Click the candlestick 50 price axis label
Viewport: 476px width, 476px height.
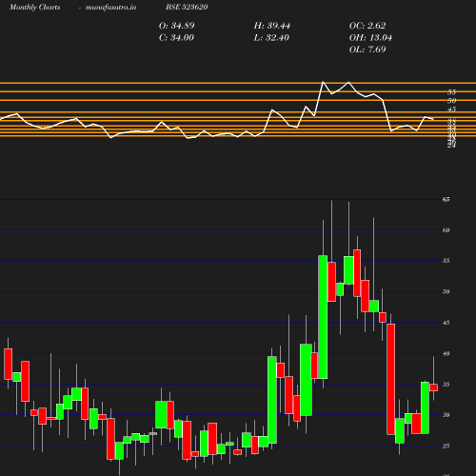pyautogui.click(x=446, y=291)
